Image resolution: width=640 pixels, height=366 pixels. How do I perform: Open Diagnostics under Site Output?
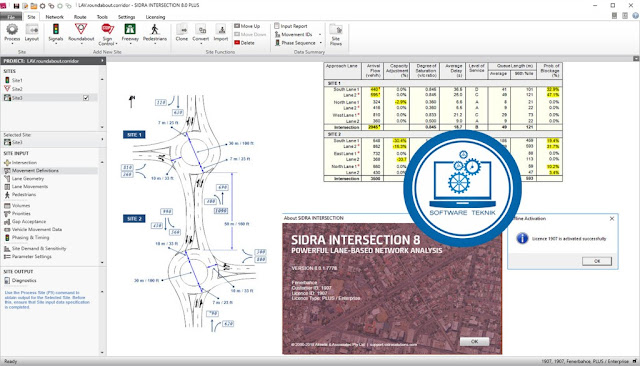[x=20, y=280]
